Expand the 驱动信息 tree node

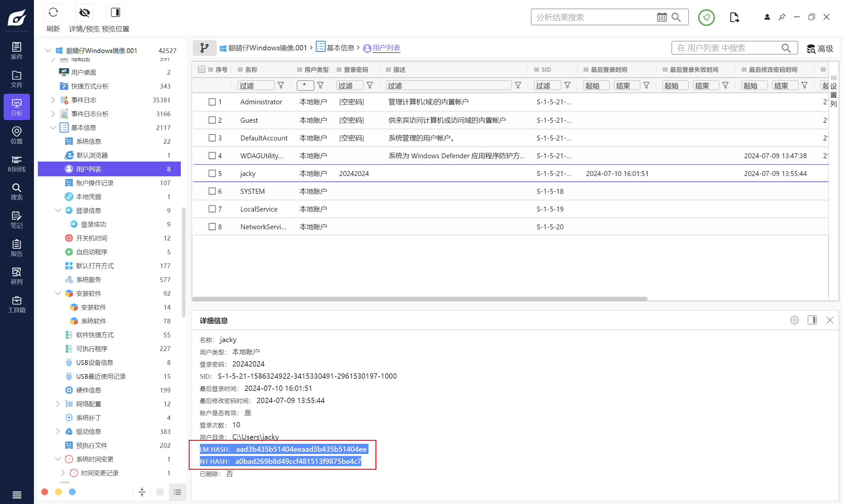(x=58, y=432)
